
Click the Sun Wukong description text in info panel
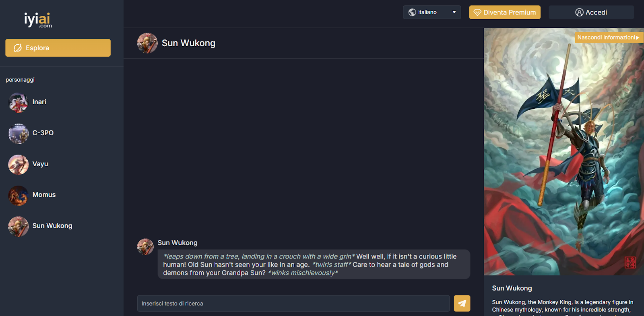pyautogui.click(x=563, y=307)
